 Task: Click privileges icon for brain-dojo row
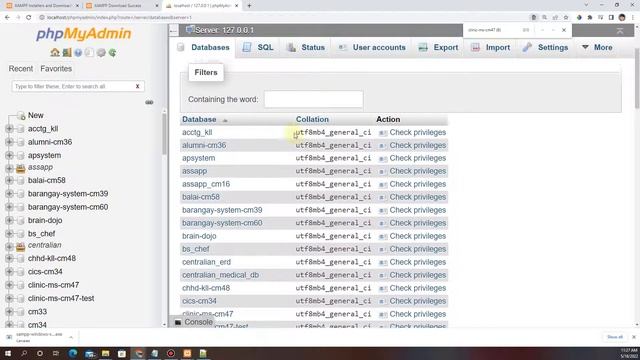(382, 236)
